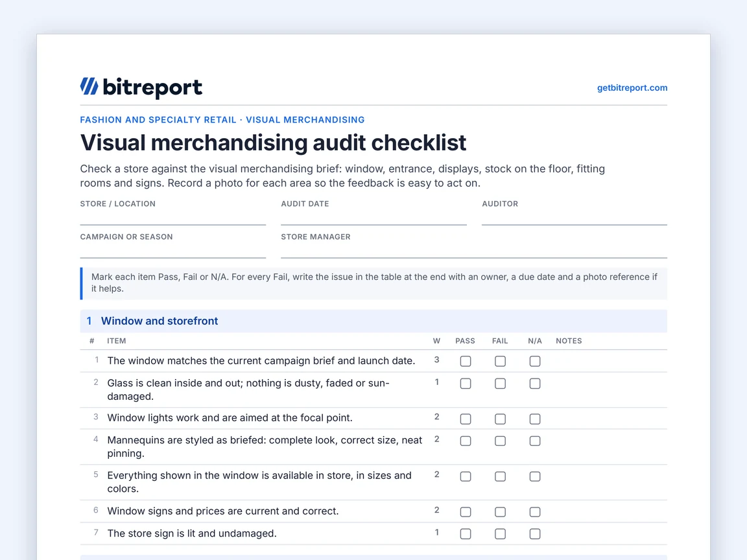The image size is (747, 560).
Task: Click the 'Check a store against' description paragraph
Action: (x=342, y=176)
